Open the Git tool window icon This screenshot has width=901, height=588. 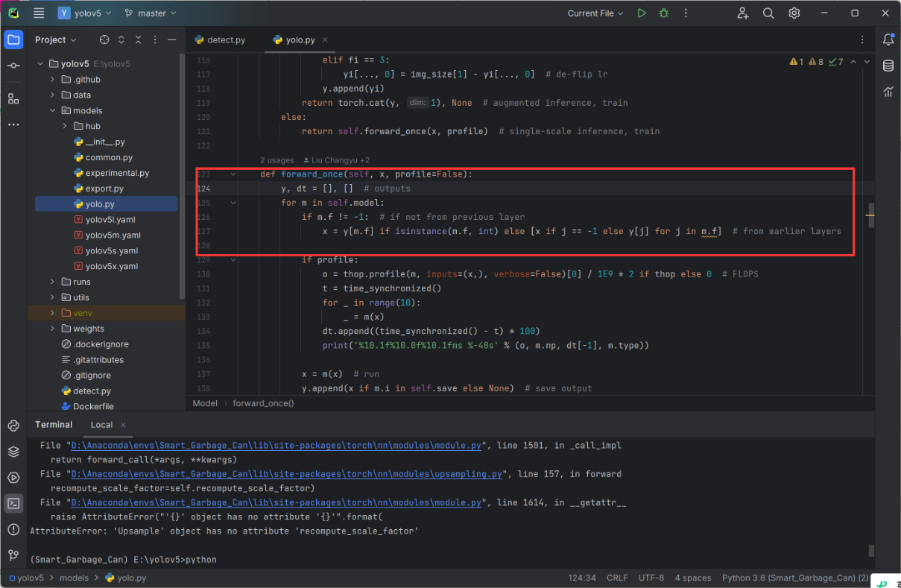13,555
